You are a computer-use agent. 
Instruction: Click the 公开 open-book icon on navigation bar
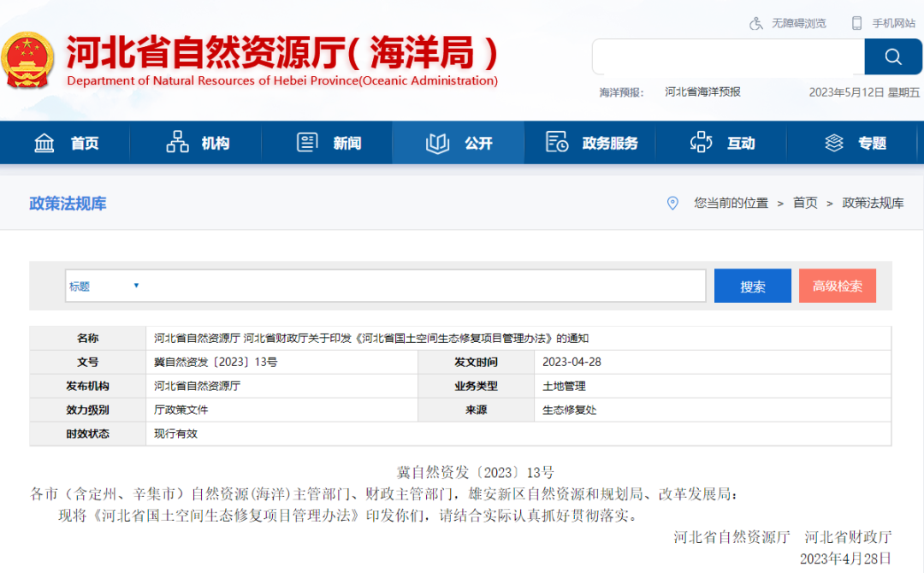tap(438, 142)
